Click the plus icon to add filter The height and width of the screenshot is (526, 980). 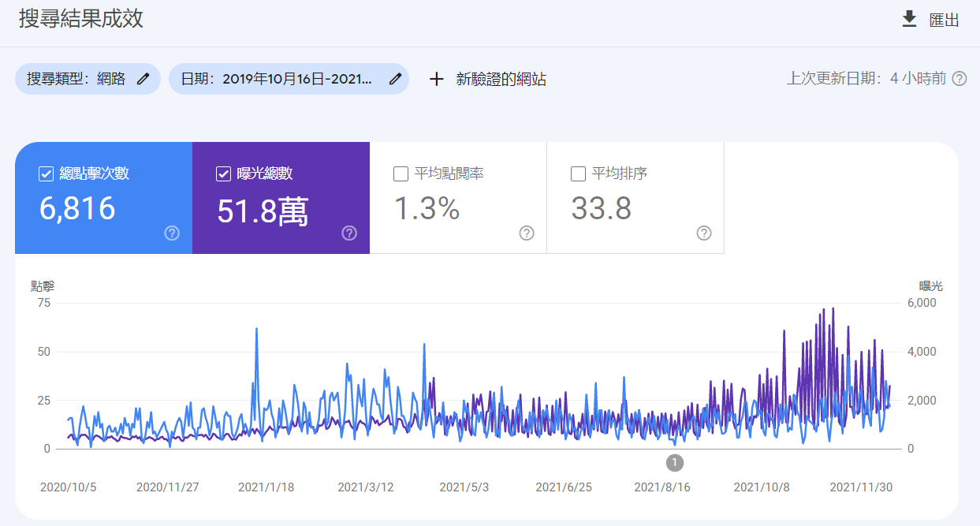[436, 79]
